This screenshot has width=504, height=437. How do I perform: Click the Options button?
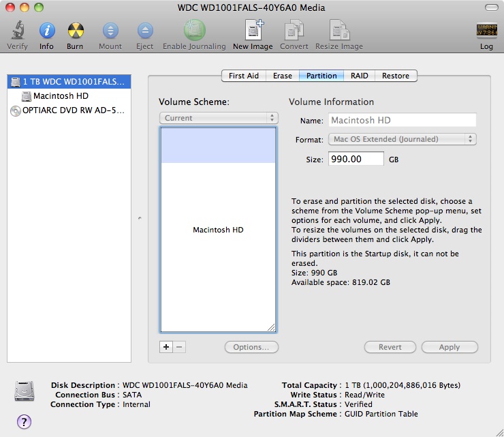pos(251,347)
